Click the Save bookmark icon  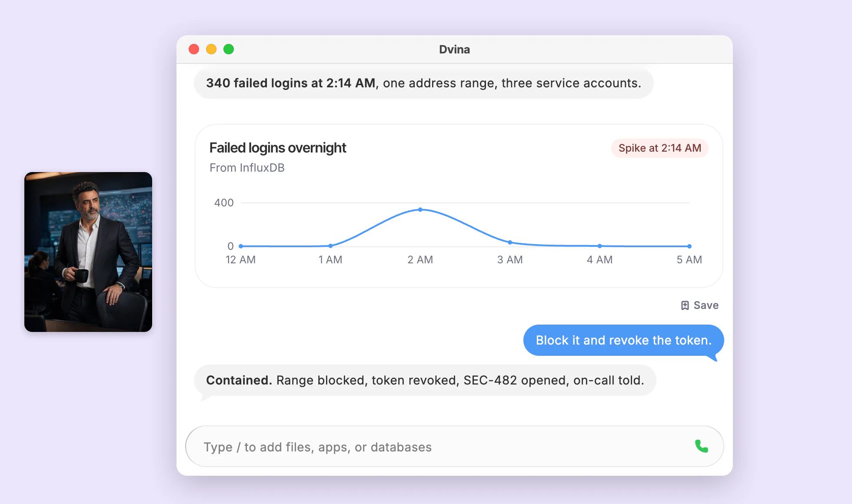[x=685, y=305]
